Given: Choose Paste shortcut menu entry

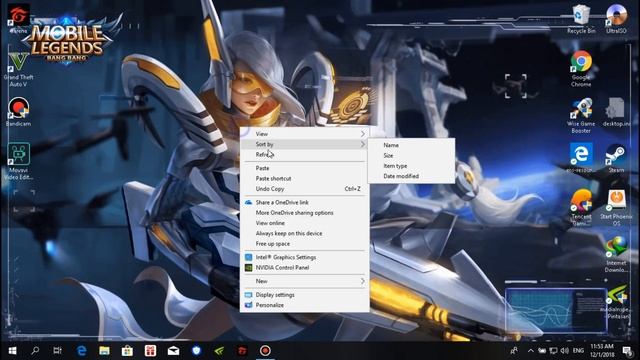Looking at the screenshot, I should pos(304,178).
